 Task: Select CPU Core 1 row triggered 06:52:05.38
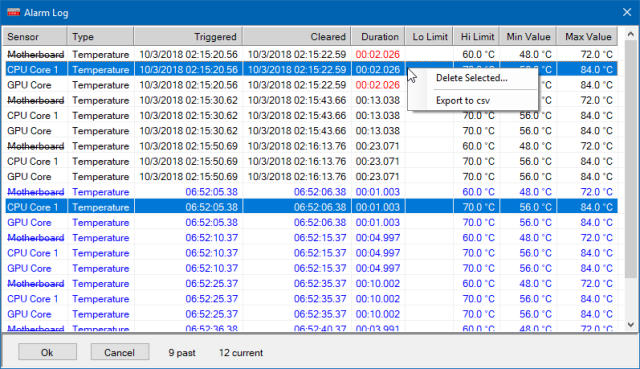(311, 207)
